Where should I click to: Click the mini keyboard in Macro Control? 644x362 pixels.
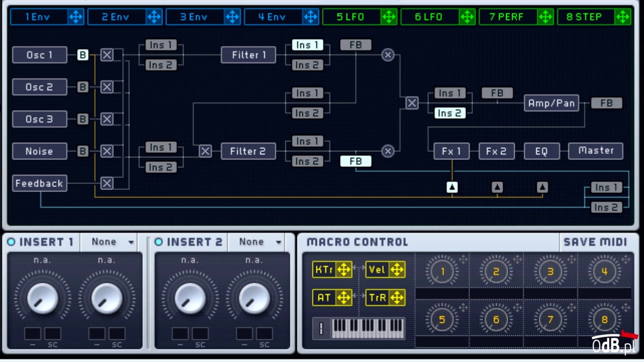pyautogui.click(x=368, y=328)
